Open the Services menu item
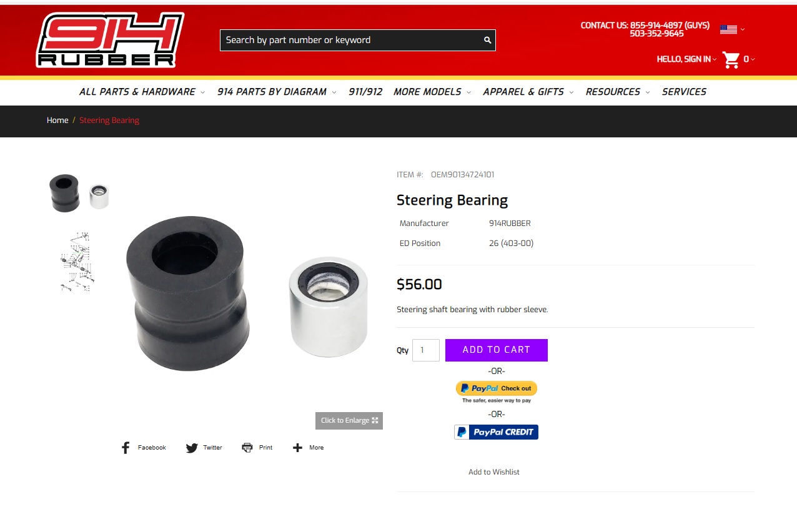The height and width of the screenshot is (532, 797). [684, 92]
